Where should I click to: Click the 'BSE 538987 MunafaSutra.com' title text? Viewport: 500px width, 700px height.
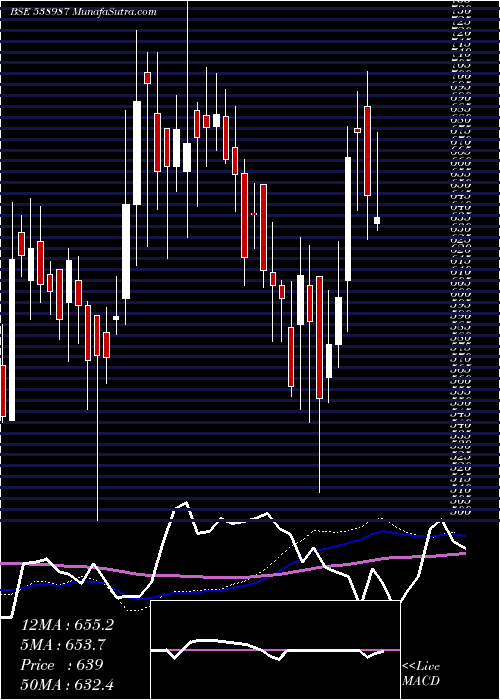point(83,12)
